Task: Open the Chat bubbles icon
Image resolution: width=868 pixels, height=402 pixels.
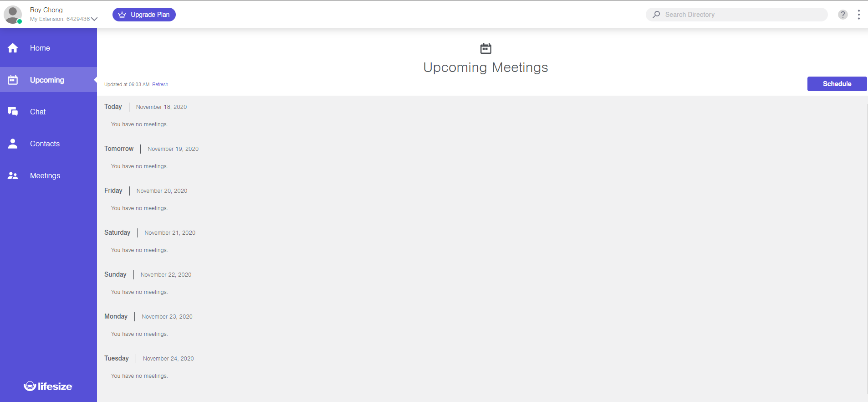Action: click(13, 112)
